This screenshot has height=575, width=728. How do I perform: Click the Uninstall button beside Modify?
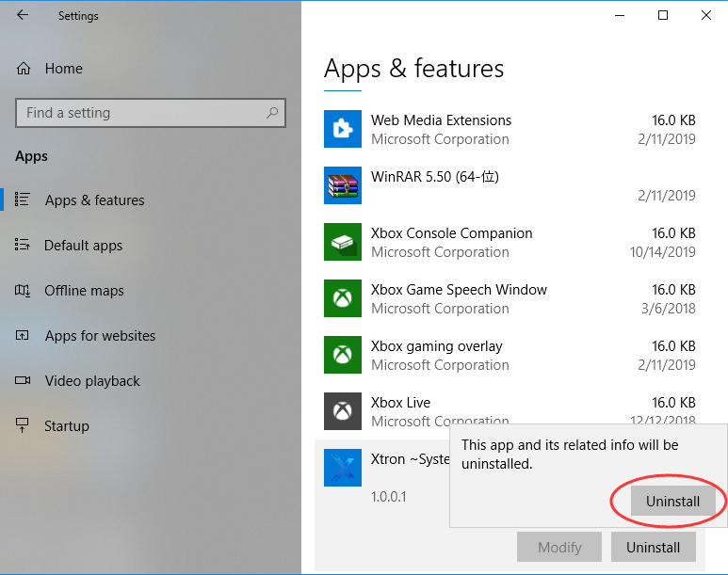(654, 547)
